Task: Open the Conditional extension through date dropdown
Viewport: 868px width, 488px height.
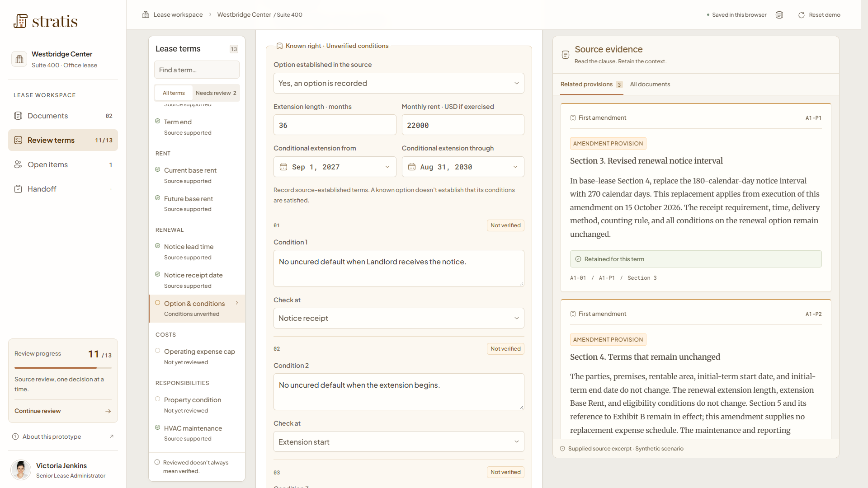Action: click(x=463, y=167)
